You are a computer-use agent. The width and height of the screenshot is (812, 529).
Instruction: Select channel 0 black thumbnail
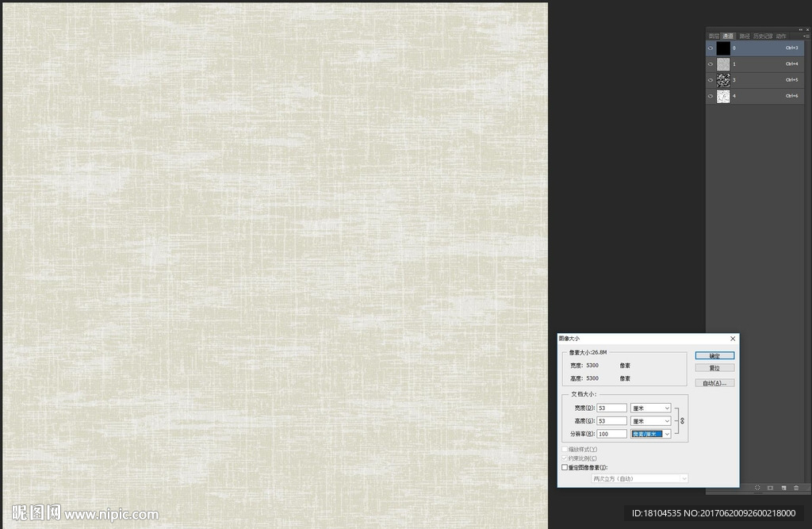(x=723, y=48)
